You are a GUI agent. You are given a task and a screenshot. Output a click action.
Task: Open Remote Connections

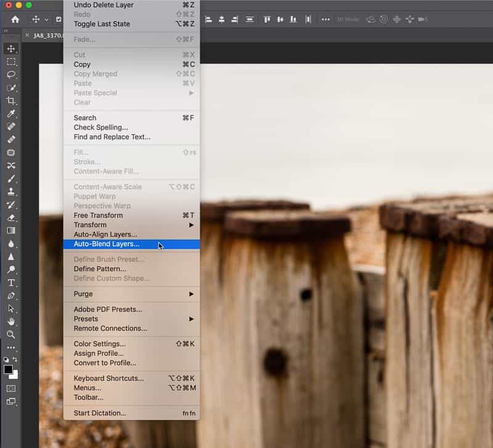[131, 328]
